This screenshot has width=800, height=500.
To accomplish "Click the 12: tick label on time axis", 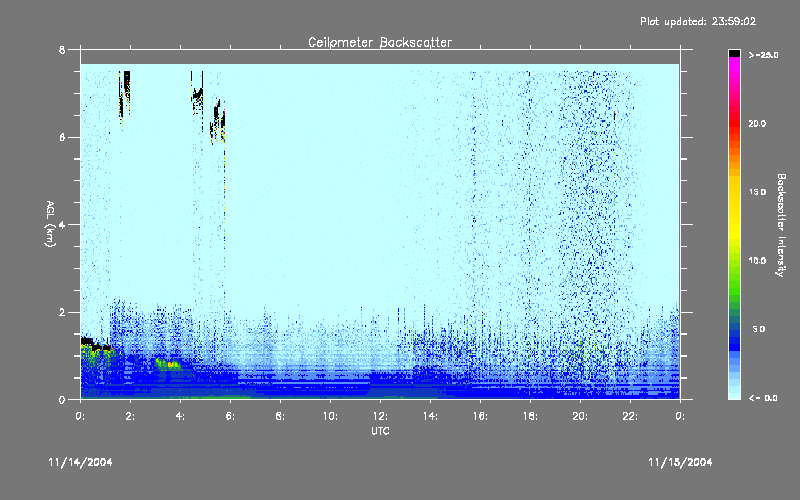I will (380, 416).
